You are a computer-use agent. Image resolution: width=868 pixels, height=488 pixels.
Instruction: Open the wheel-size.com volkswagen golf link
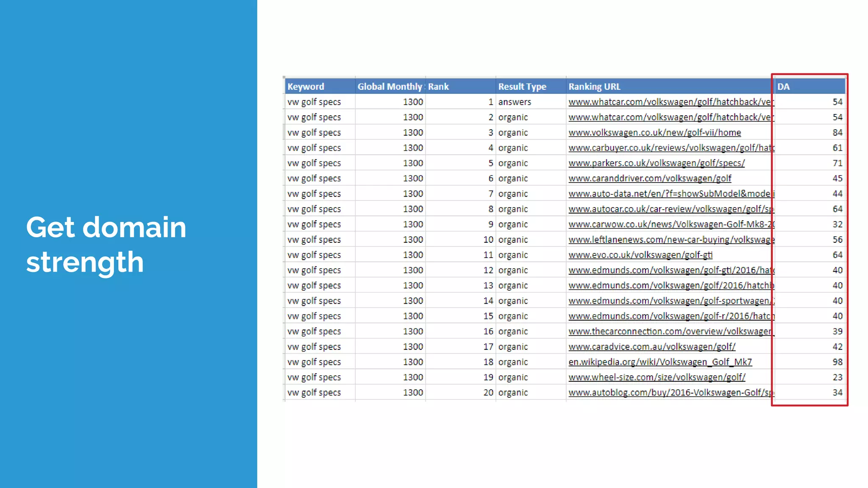[657, 377]
